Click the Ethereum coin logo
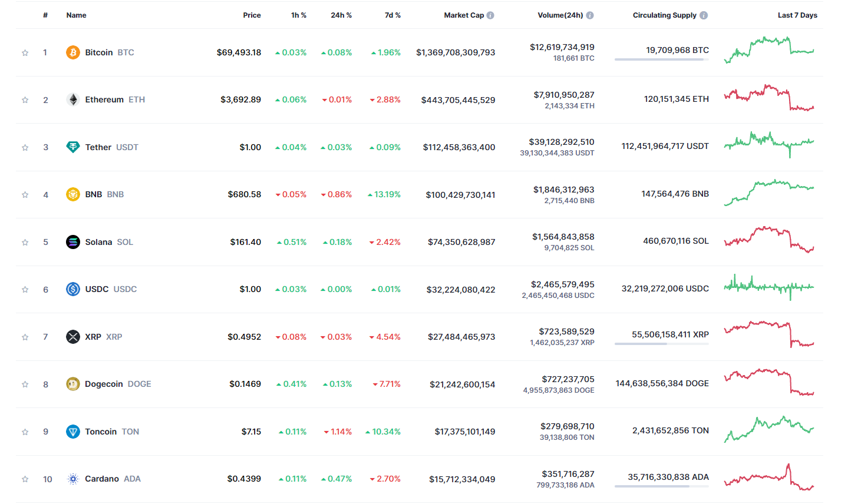848x504 pixels. pos(73,100)
